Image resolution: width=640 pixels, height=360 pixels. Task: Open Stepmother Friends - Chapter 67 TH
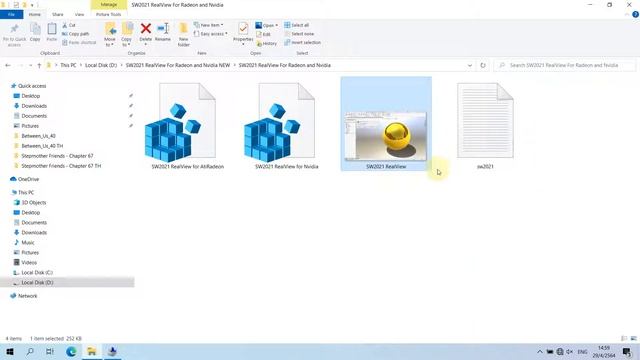pos(61,166)
